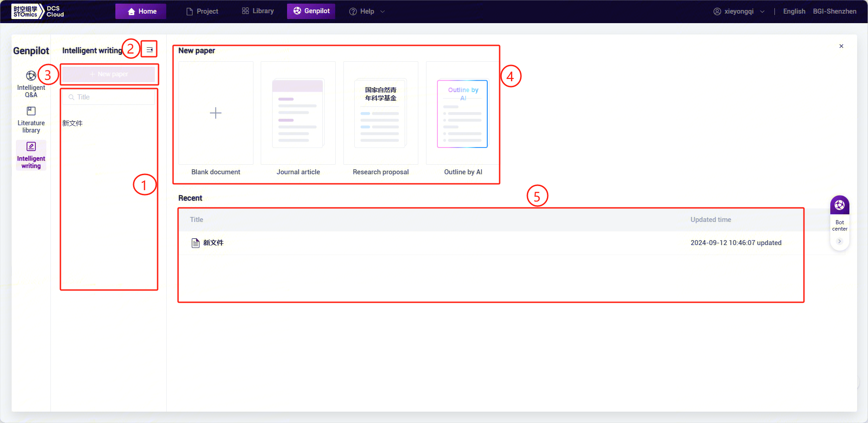Collapse the Intelligent writing side panel
Viewport: 868px width, 423px height.
tap(149, 50)
